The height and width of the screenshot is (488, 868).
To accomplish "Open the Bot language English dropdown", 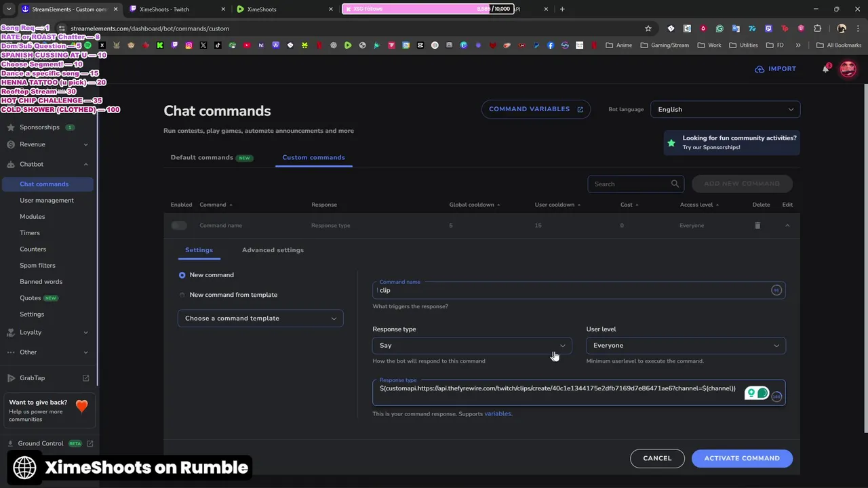I will (725, 109).
